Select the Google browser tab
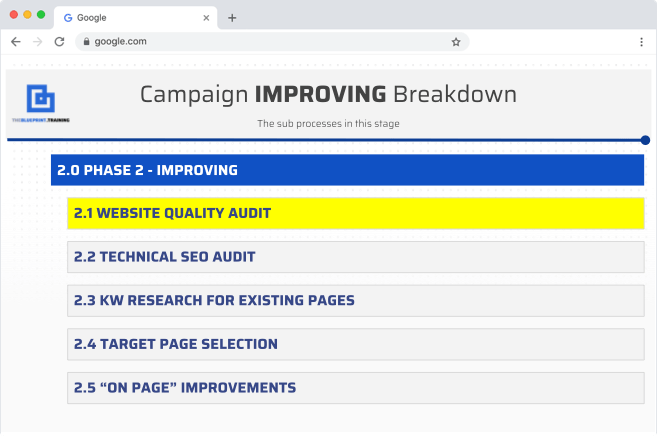 [130, 18]
